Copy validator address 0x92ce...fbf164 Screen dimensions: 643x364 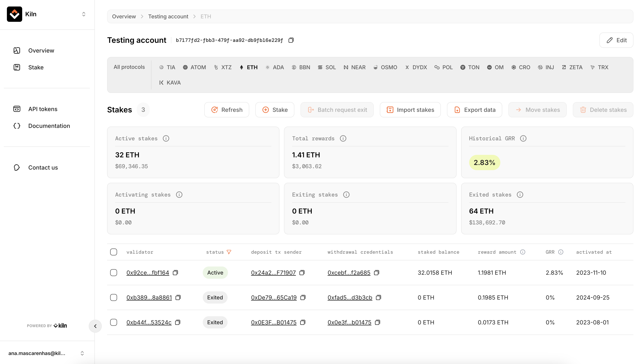click(175, 272)
